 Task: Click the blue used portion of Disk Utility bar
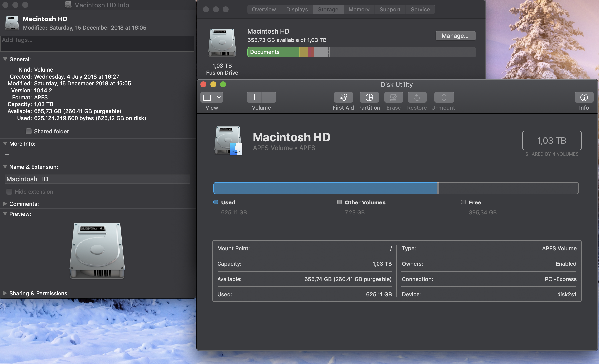pos(325,188)
